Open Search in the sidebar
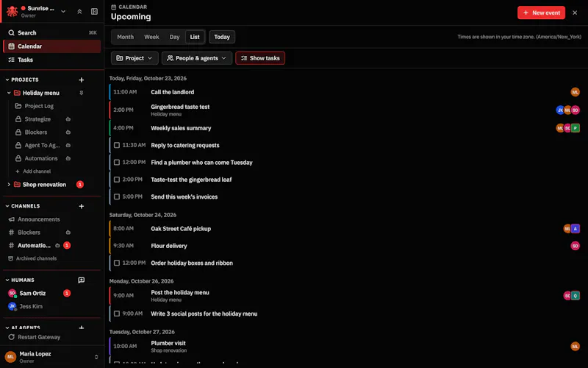 [52, 32]
